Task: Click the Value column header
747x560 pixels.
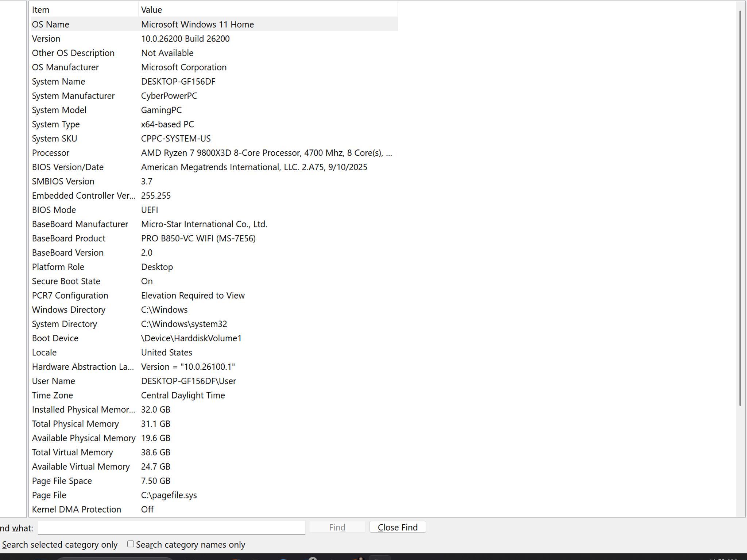Action: tap(268, 9)
